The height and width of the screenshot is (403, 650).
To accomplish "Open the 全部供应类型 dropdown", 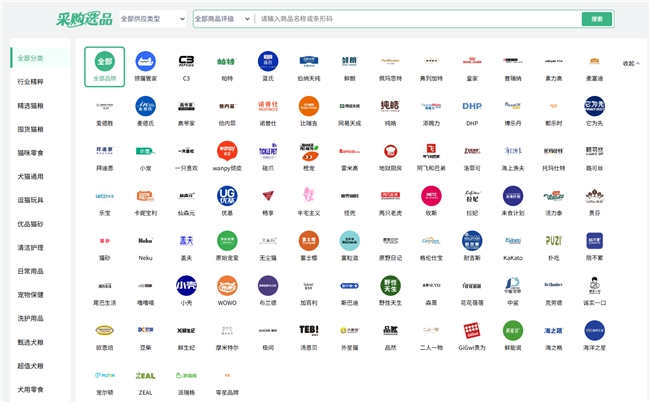I will 152,19.
